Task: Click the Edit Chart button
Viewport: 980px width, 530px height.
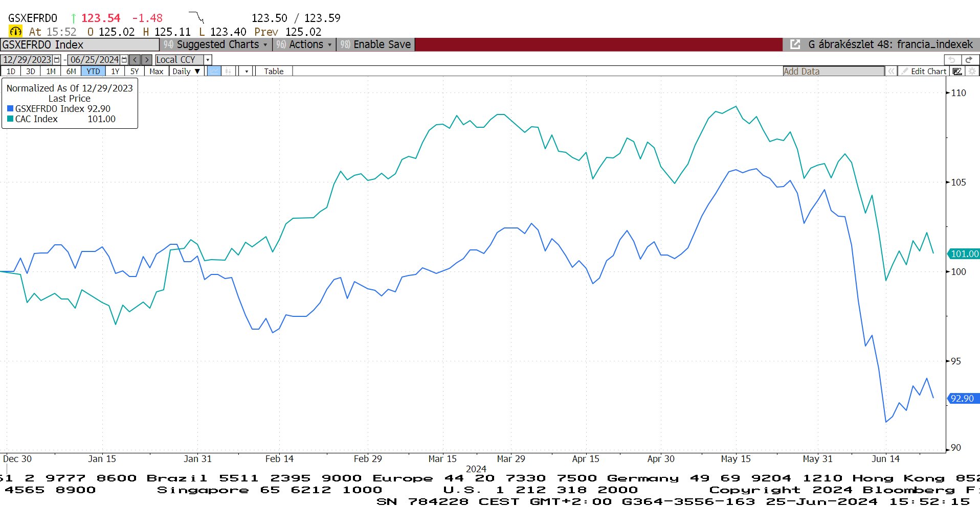Action: [x=924, y=72]
